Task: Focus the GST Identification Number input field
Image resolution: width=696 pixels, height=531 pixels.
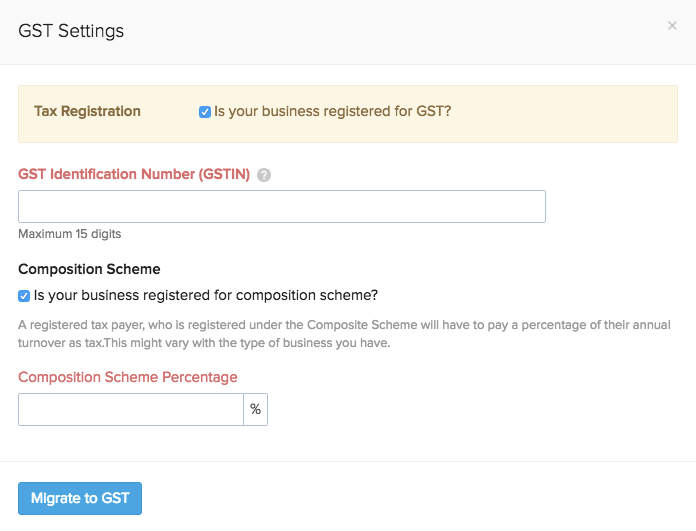Action: point(281,206)
